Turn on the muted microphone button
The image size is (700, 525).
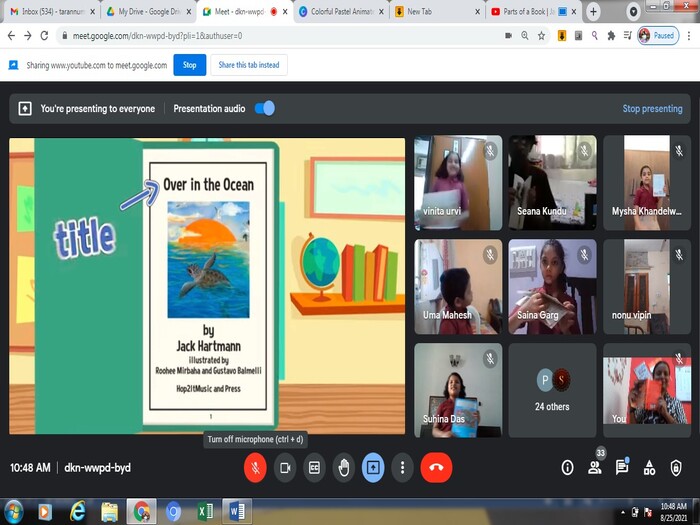[255, 467]
